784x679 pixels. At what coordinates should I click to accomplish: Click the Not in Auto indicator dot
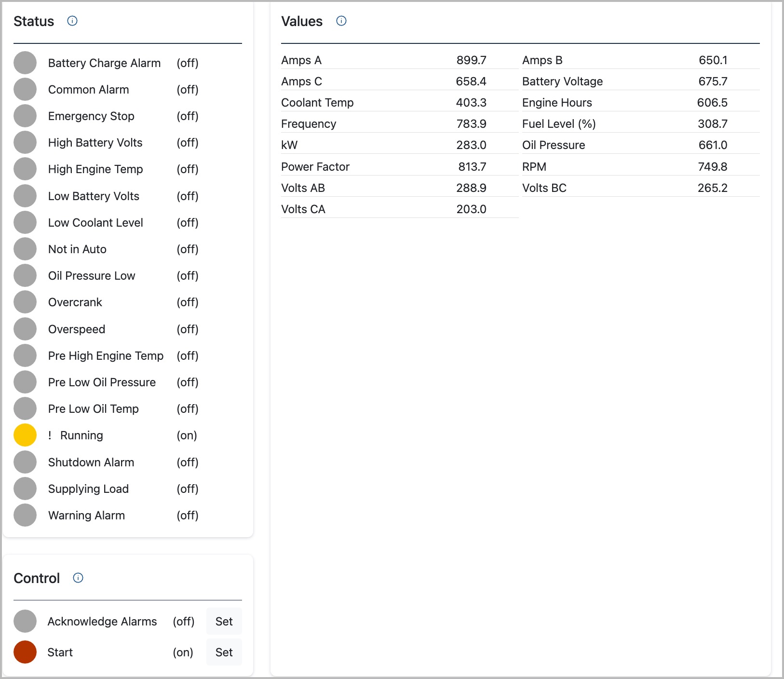point(25,249)
